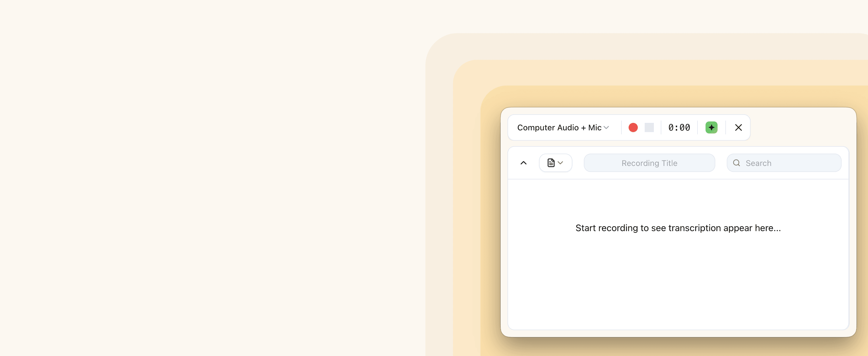
Task: Click empty transcript area below the message
Action: 678,283
